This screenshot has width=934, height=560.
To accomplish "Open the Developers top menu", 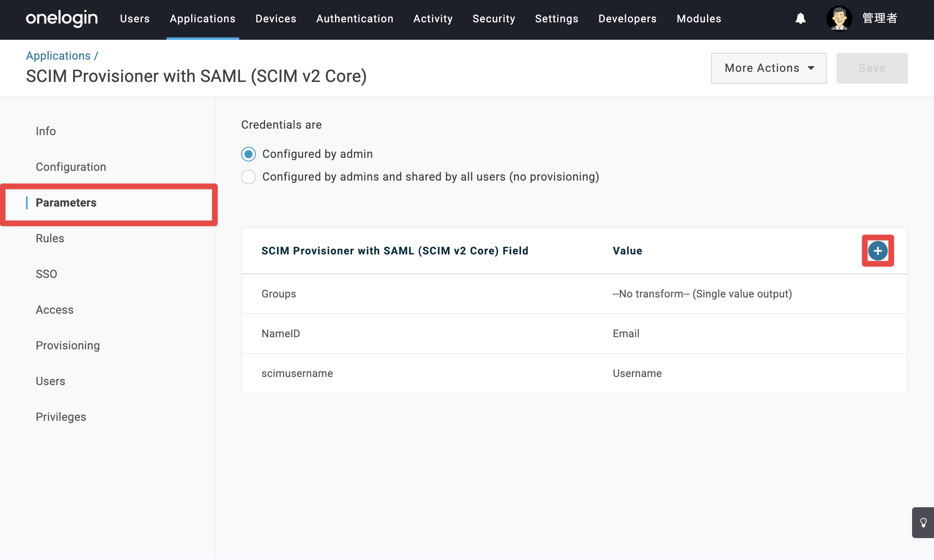I will click(x=627, y=19).
